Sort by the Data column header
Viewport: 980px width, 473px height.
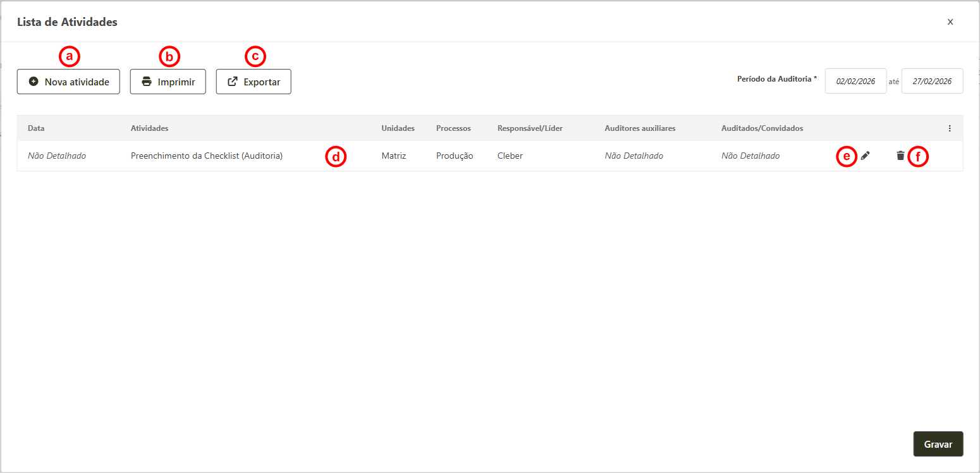[36, 128]
